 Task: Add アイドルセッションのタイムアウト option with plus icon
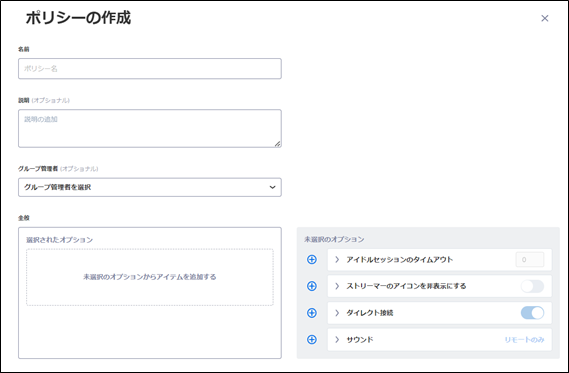[312, 259]
